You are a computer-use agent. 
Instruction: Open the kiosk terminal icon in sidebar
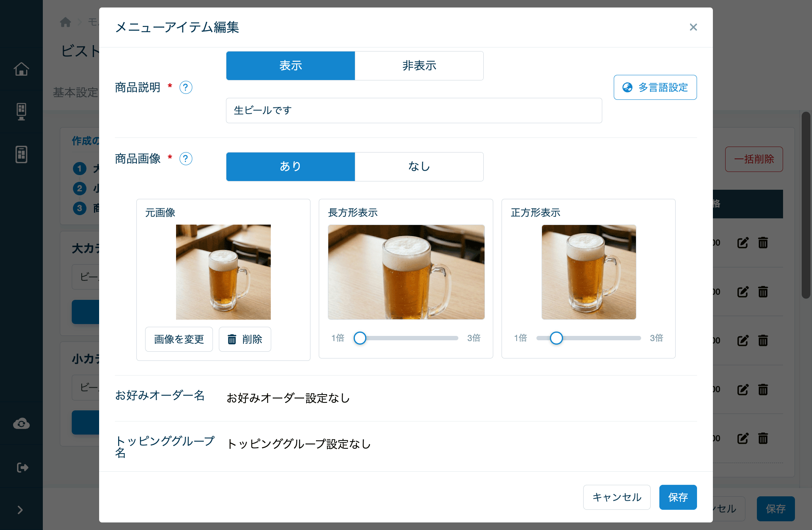(x=21, y=112)
